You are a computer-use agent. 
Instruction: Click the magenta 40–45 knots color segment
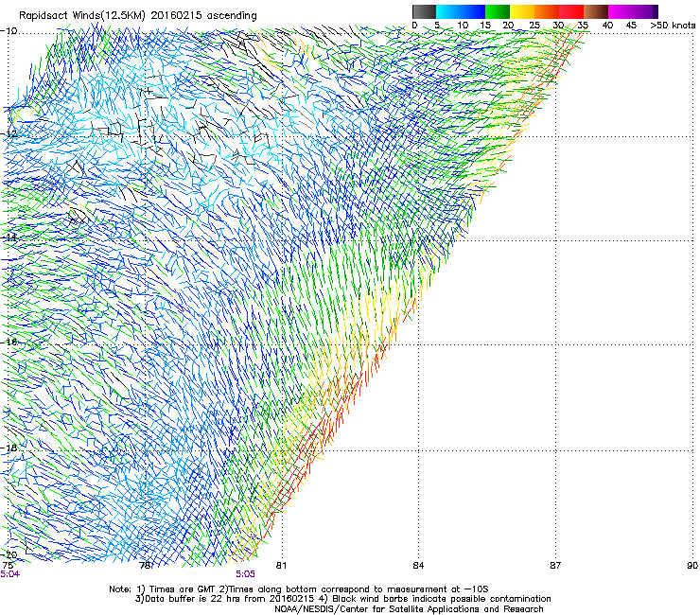[x=621, y=11]
